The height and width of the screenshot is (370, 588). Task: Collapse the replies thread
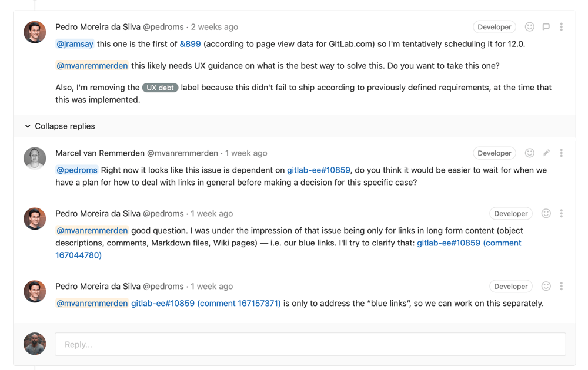(59, 126)
